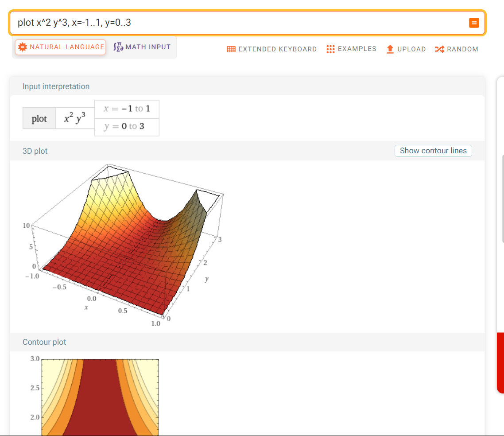Click the 3D plot section header
This screenshot has width=504, height=436.
(x=35, y=151)
